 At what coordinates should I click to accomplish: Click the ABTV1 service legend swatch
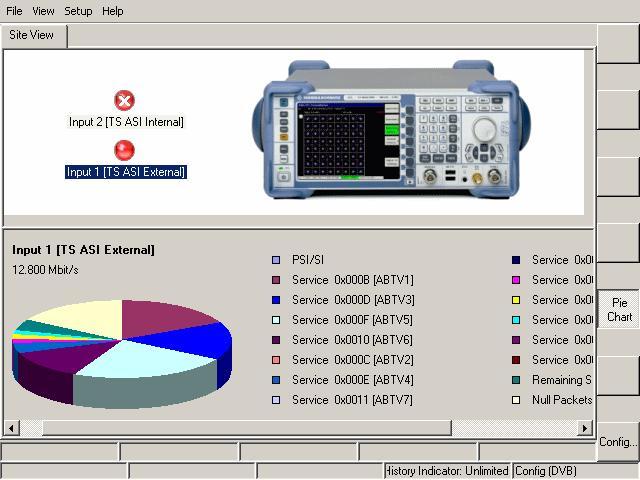point(277,280)
